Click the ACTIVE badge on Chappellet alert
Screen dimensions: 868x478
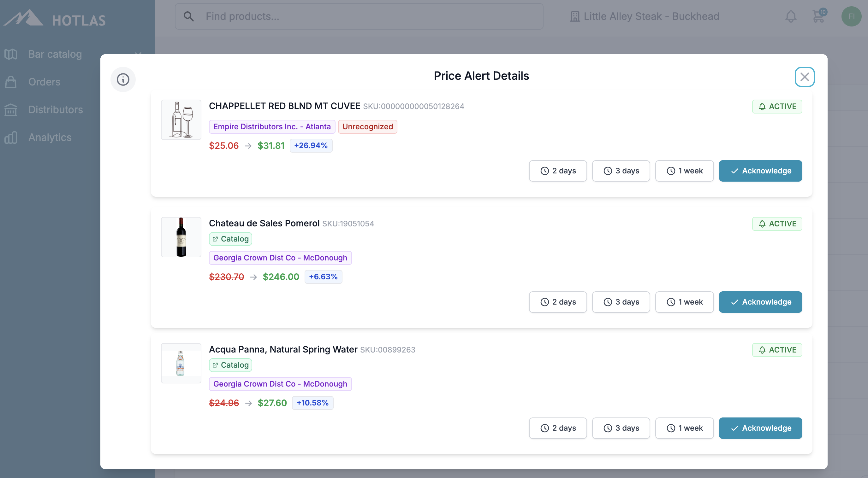pos(777,106)
